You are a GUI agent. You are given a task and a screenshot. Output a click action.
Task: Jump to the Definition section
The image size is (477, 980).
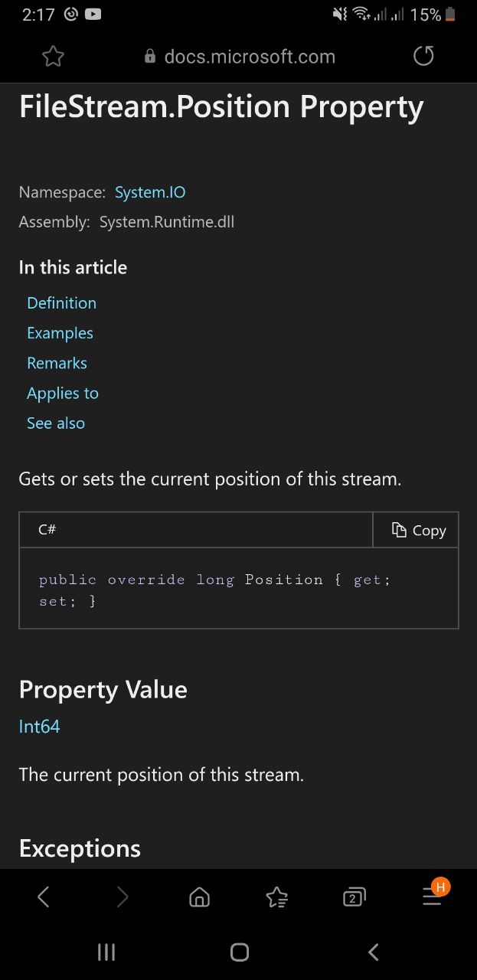(x=61, y=303)
